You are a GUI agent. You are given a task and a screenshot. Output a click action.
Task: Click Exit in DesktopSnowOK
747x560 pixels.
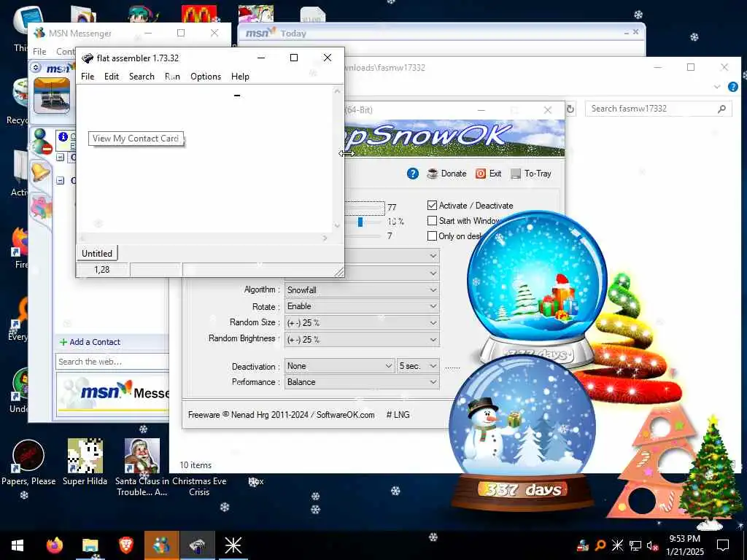[x=489, y=174]
